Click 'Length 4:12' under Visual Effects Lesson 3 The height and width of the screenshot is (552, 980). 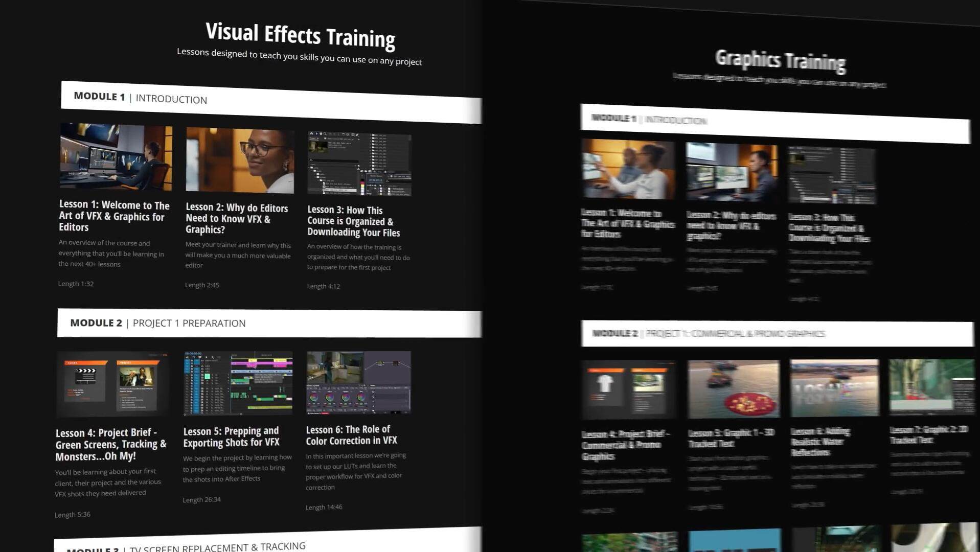(x=323, y=286)
